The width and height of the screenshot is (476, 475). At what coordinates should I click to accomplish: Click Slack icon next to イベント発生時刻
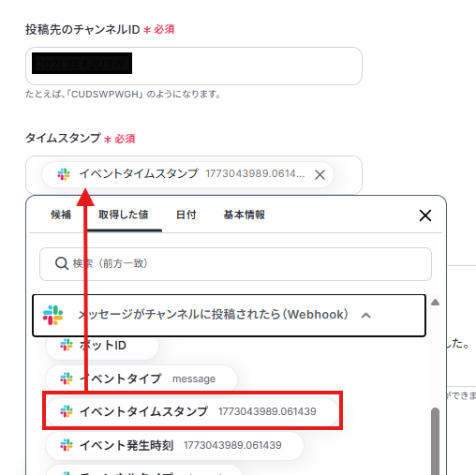coord(67,445)
